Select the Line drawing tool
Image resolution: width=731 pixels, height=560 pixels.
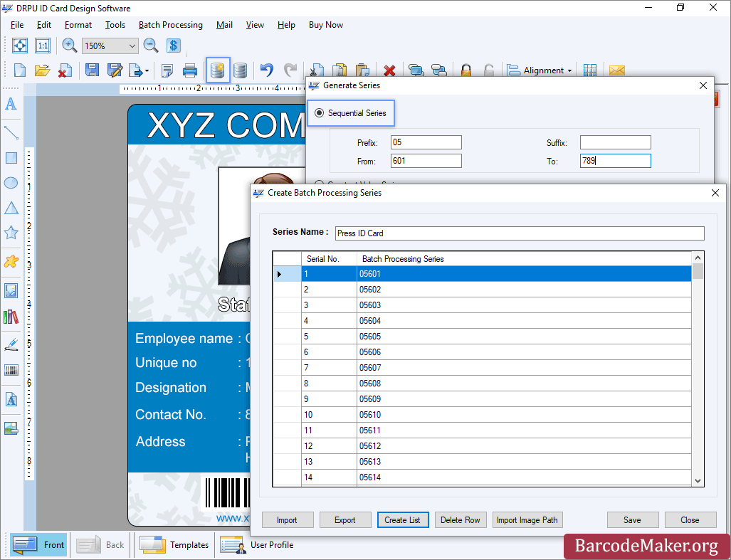pos(11,132)
